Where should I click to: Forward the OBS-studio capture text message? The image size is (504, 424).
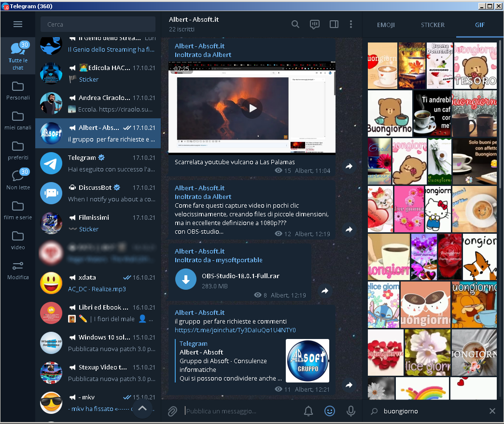point(349,229)
